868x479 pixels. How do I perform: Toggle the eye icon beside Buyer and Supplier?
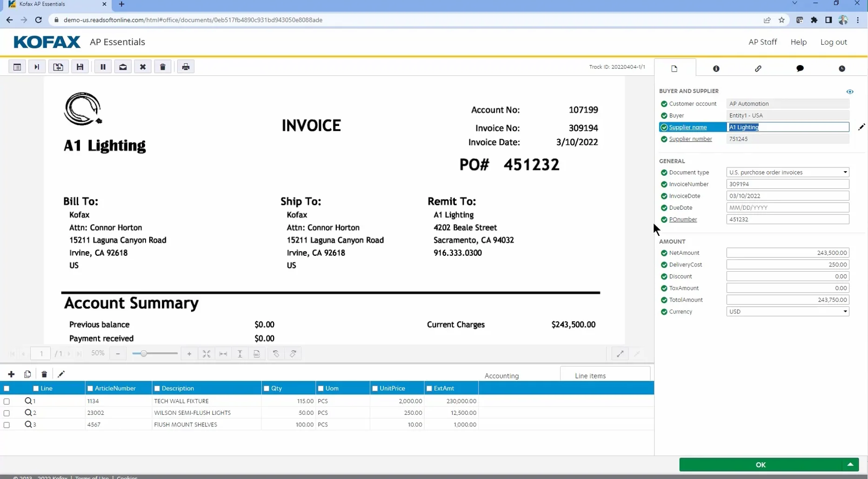click(850, 92)
